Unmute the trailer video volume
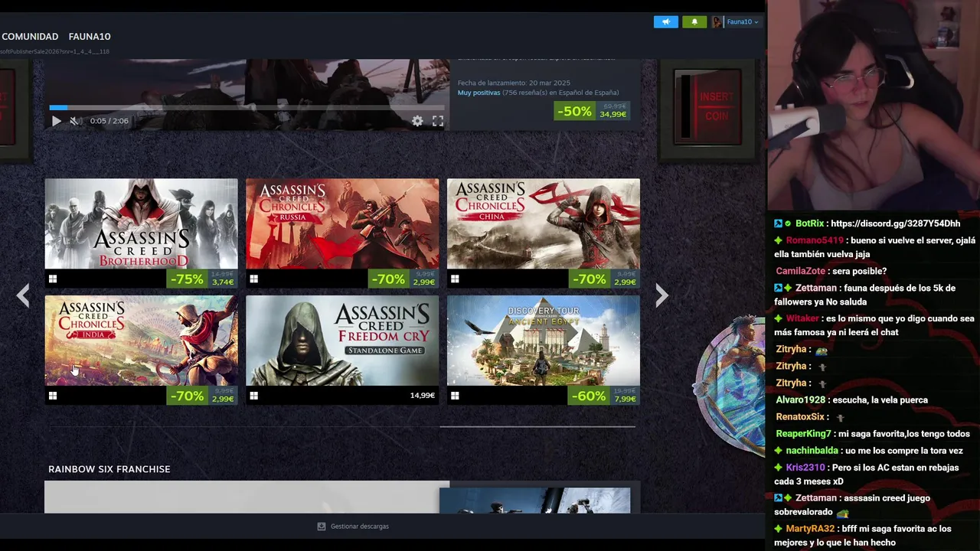 coord(75,121)
